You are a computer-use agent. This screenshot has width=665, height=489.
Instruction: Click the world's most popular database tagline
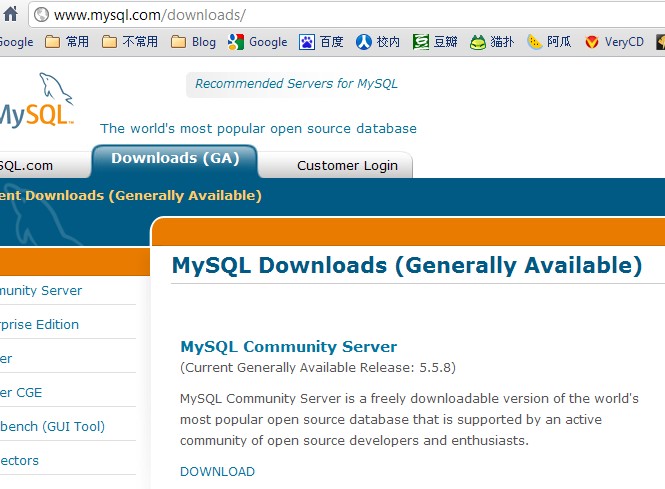pyautogui.click(x=258, y=129)
